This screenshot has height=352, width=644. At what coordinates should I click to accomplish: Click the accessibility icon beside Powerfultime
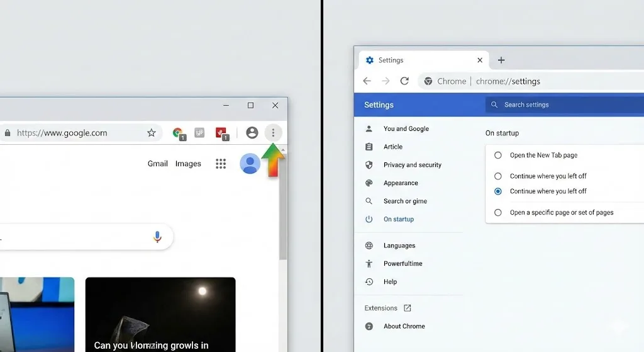pos(369,264)
